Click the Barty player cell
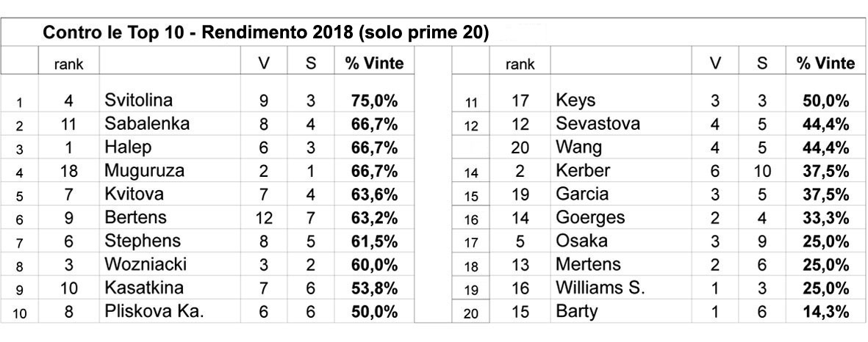Image resolution: width=868 pixels, height=342 pixels. coord(577,311)
